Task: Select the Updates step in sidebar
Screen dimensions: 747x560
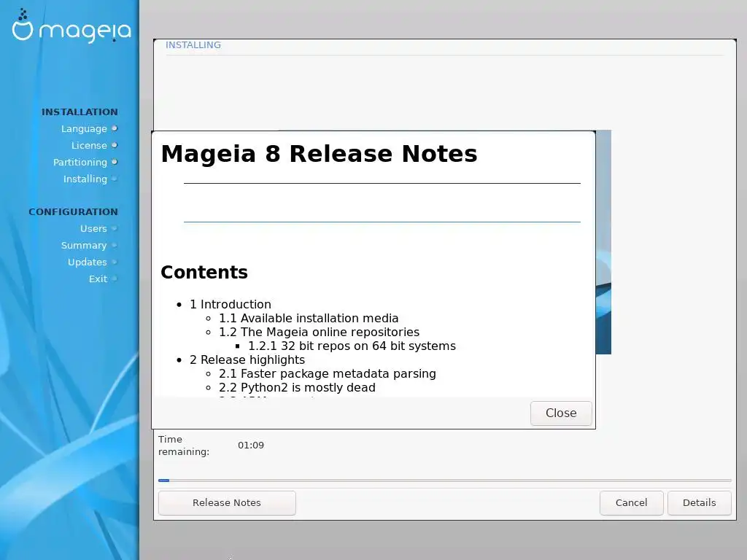Action: 88,262
